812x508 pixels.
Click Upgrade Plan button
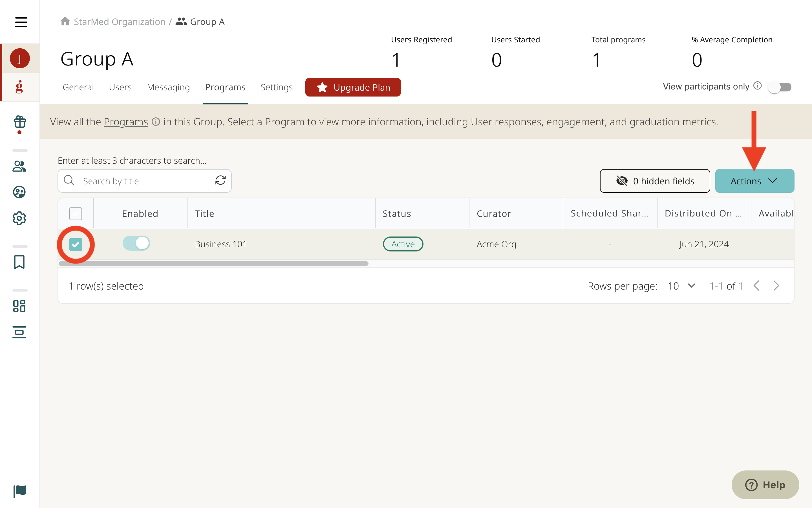(353, 87)
